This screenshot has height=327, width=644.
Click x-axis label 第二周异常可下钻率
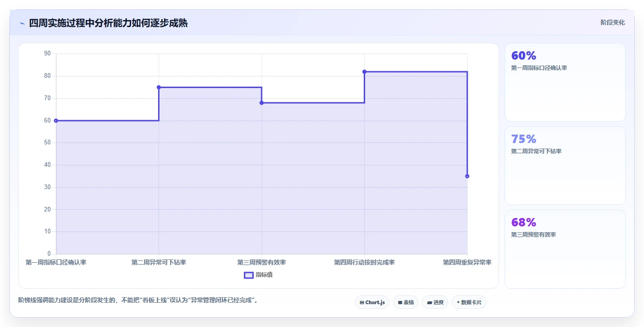coord(159,262)
